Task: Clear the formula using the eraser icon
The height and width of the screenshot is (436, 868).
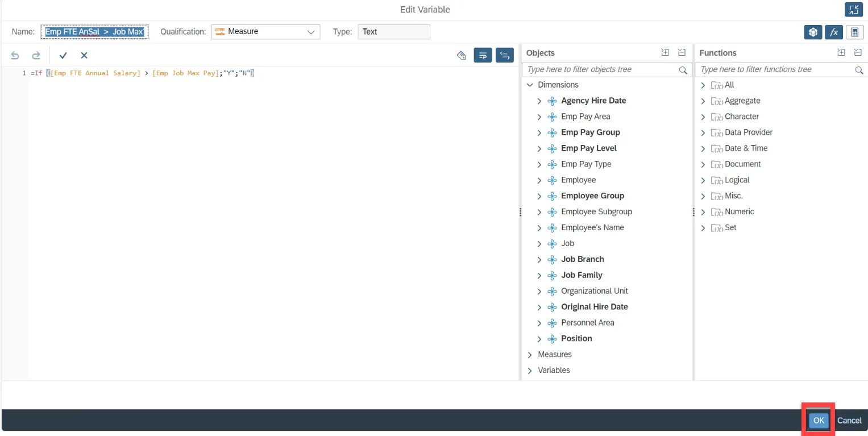Action: 462,55
